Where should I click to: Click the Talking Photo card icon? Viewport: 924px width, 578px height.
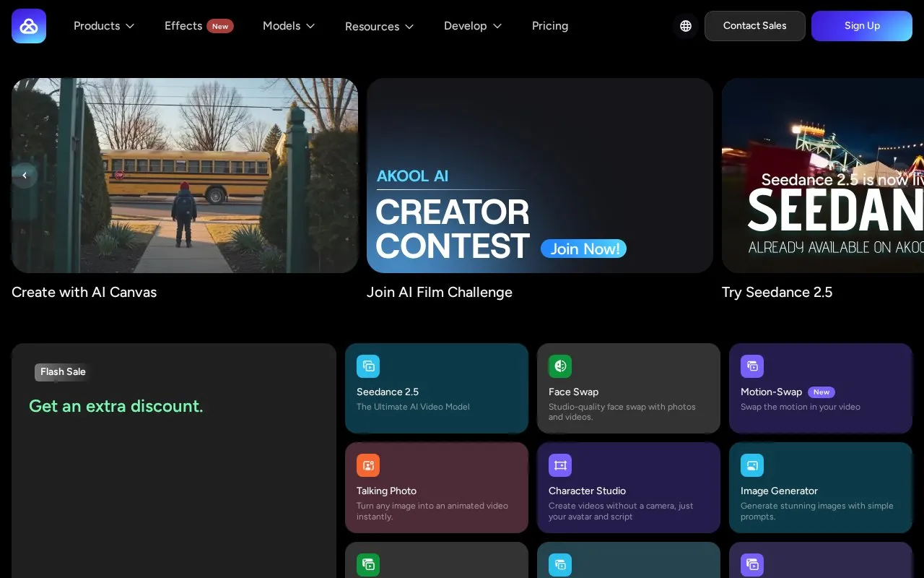point(368,465)
